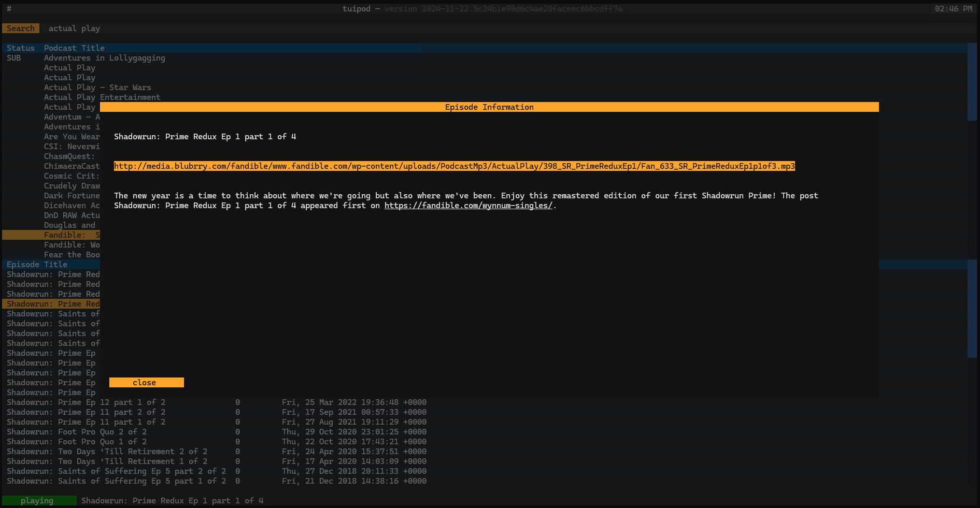Click the SUB status of the Lollygagging row
This screenshot has height=508, width=980.
[x=14, y=58]
